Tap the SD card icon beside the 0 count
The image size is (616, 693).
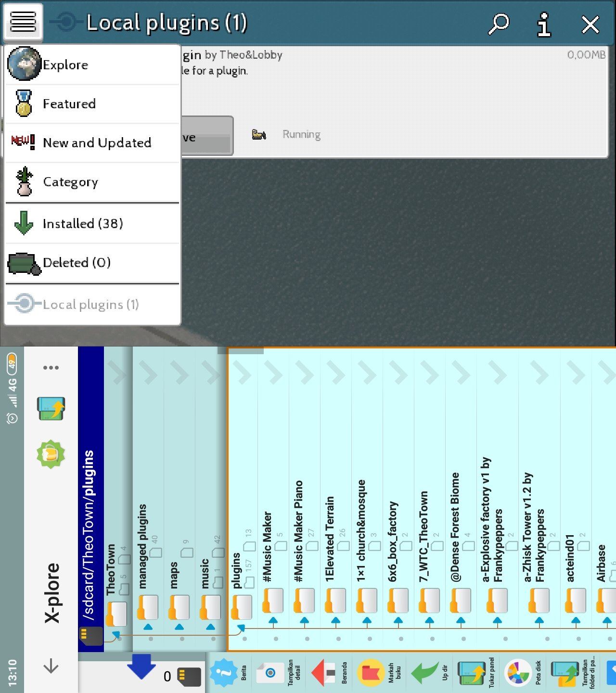(189, 677)
